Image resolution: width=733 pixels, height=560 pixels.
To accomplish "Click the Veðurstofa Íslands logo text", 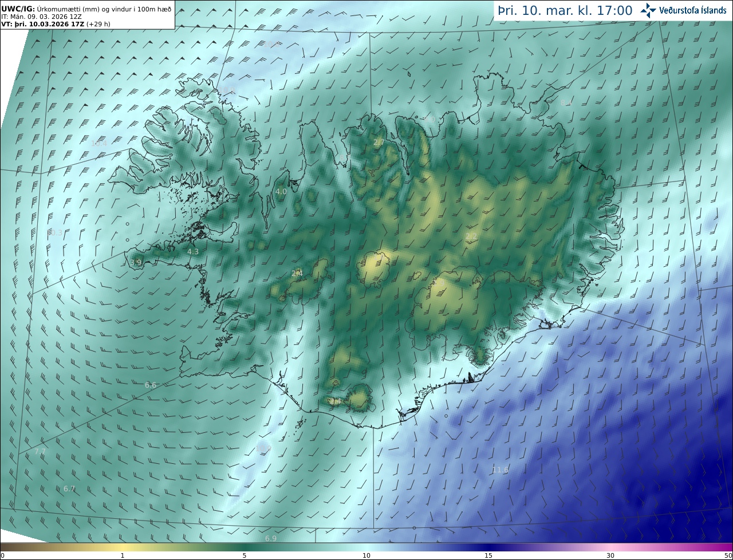I will [693, 10].
